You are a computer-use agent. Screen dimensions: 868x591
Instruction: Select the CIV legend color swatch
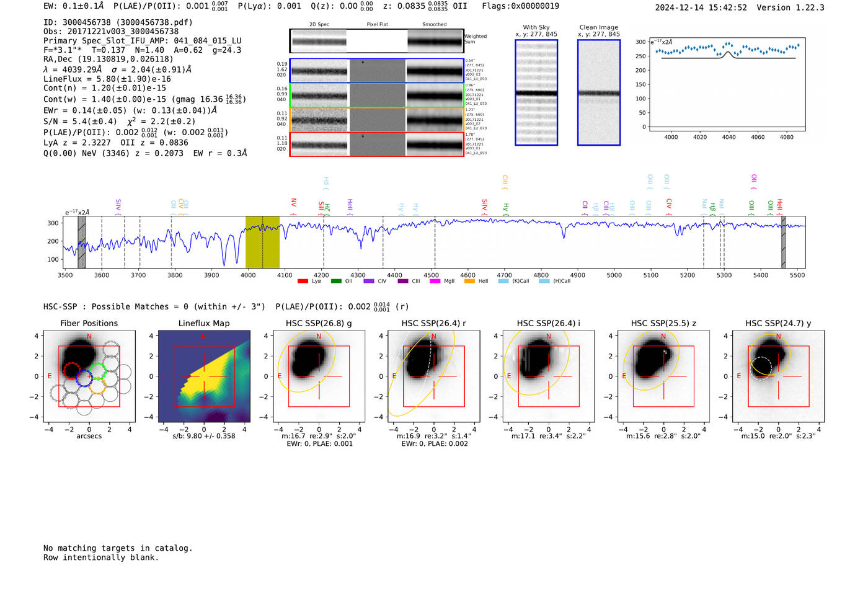point(369,281)
